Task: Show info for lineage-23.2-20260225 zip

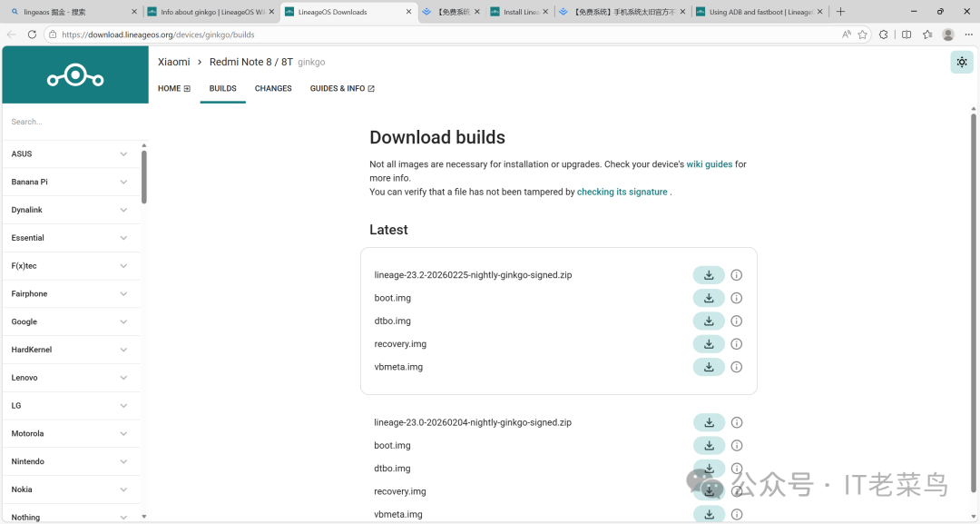Action: [737, 275]
